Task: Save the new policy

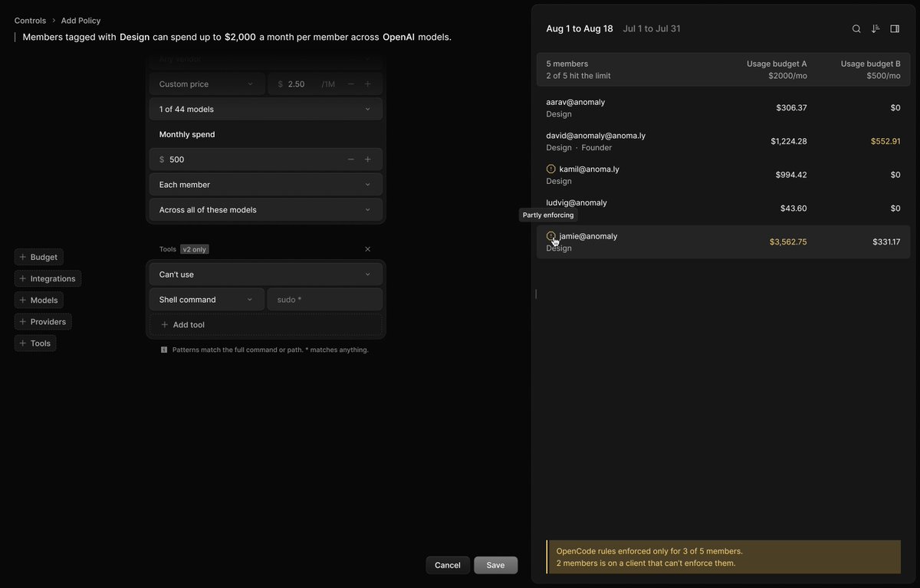Action: (x=496, y=565)
